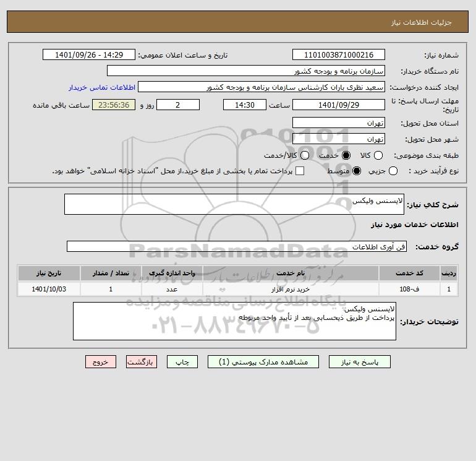Image resolution: width=476 pixels, height=461 pixels.
Task: Click the گروه خدمت field
Action: pyautogui.click(x=237, y=246)
